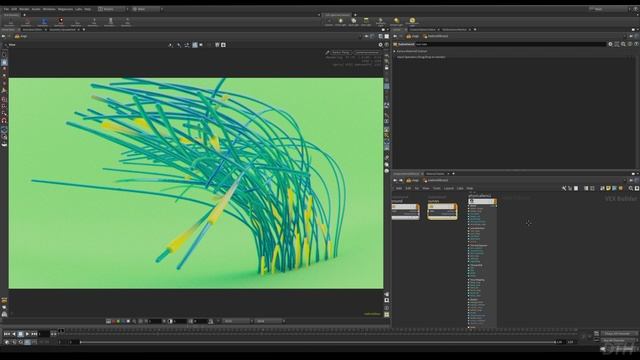
Task: Go back in the network pane navigation history
Action: [395, 180]
